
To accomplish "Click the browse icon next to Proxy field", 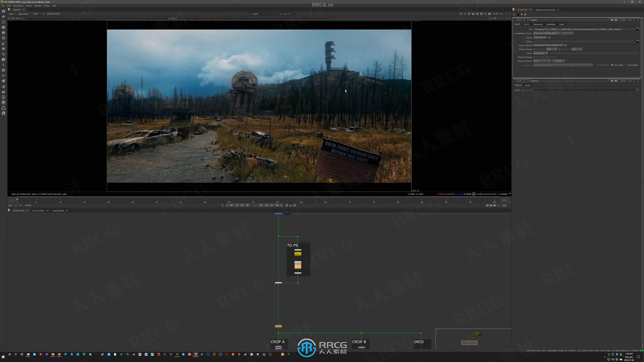I will (638, 41).
